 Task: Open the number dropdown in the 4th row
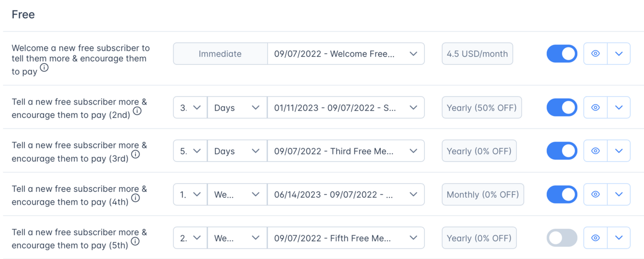click(x=190, y=194)
